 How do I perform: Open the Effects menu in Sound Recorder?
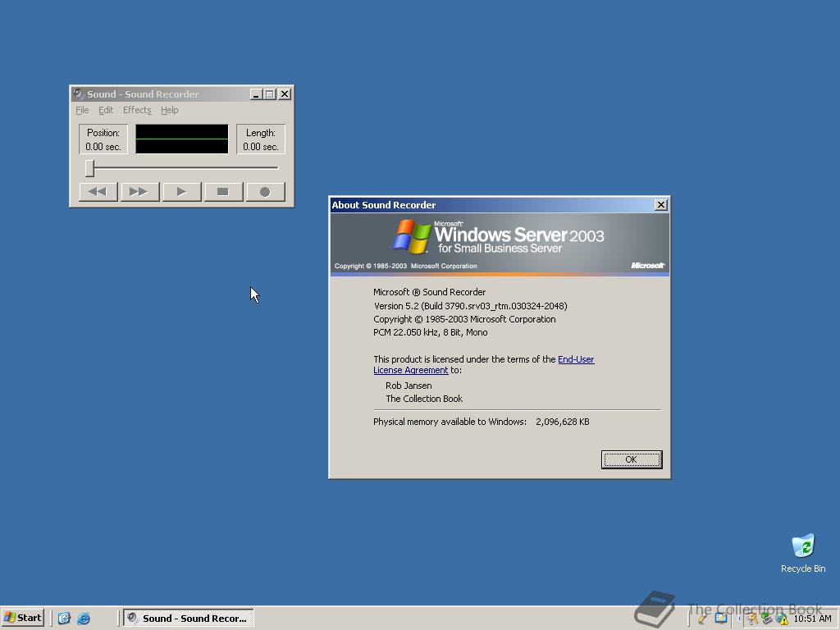click(x=137, y=110)
